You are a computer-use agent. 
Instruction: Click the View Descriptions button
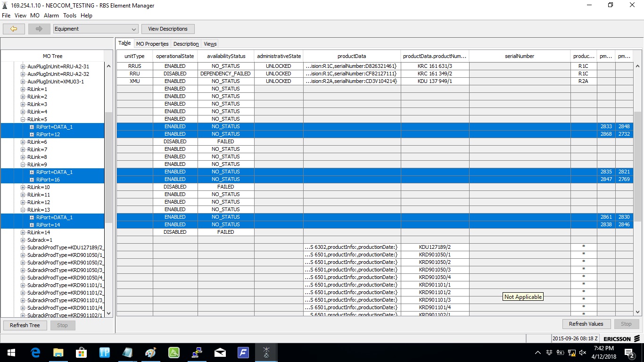pyautogui.click(x=168, y=29)
